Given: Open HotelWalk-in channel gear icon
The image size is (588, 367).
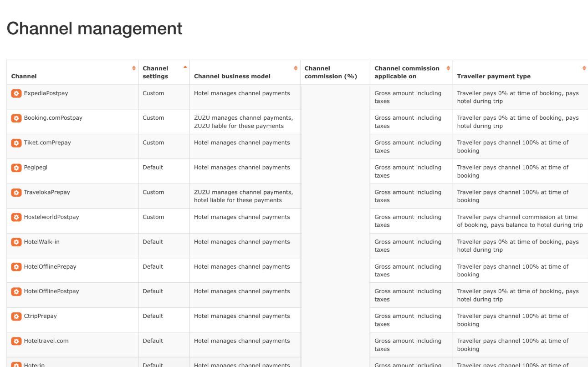Looking at the screenshot, I should click(x=16, y=242).
